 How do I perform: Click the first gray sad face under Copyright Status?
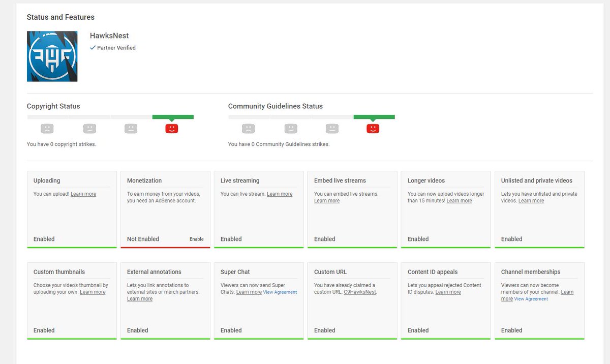[47, 129]
